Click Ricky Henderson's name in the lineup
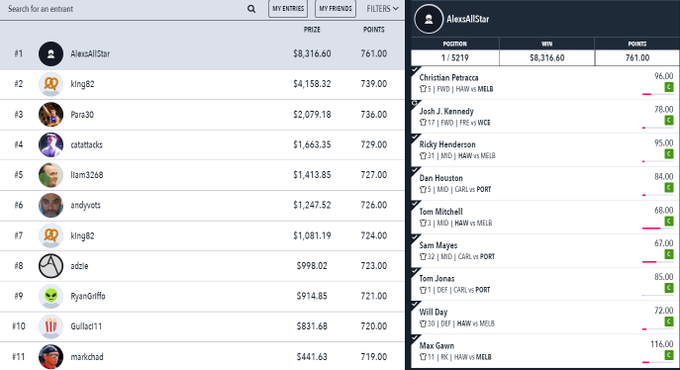The image size is (680, 370). pos(447,144)
